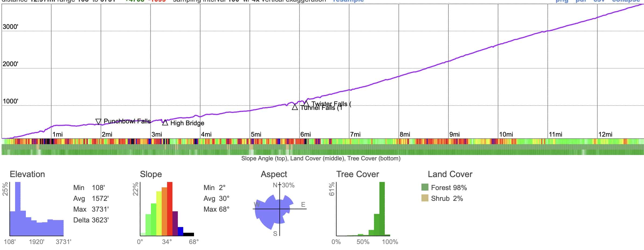
Task: Click the Forest color swatch in Land Cover legend
Action: (x=424, y=187)
